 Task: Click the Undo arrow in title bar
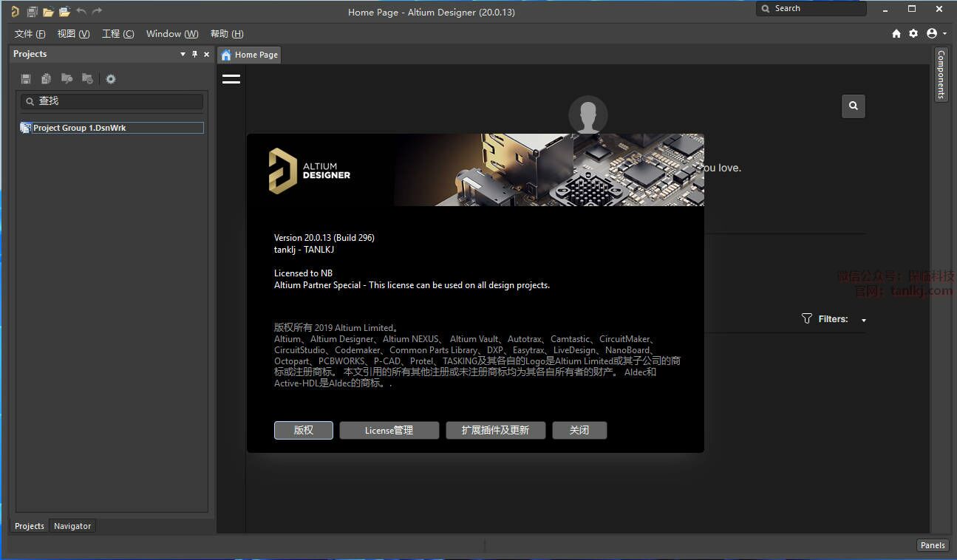pyautogui.click(x=81, y=11)
